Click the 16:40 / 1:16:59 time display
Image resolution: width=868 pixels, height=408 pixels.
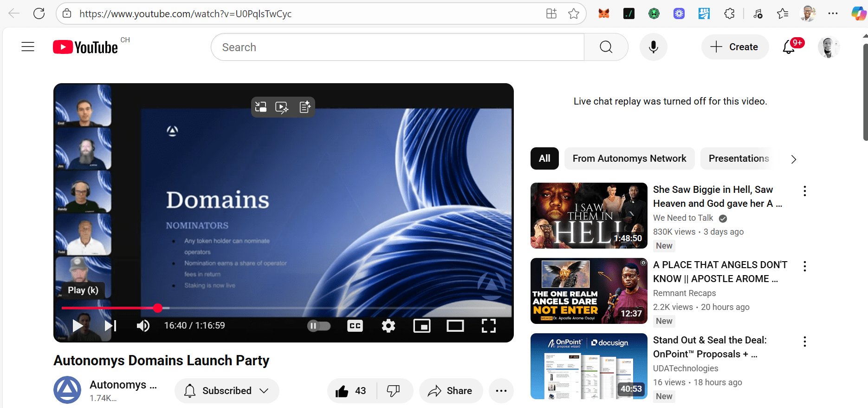pos(194,325)
